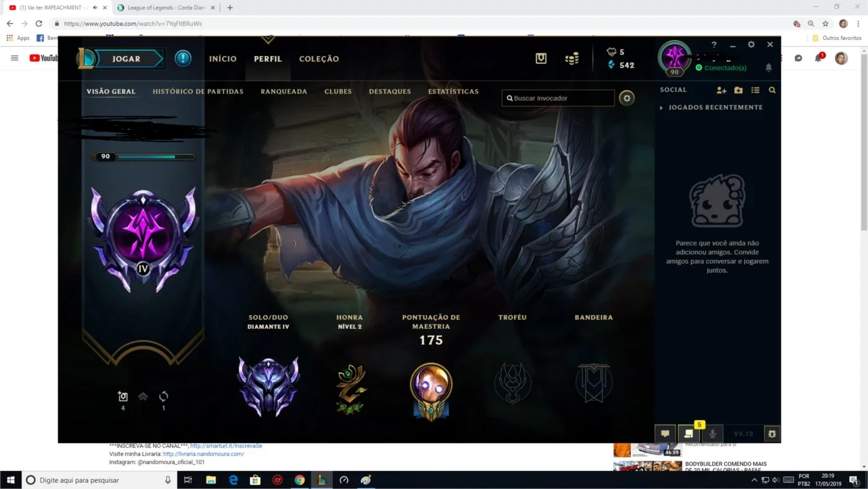Click the summoner profile icon in header
Viewport: 868px width, 489px height.
(x=675, y=58)
